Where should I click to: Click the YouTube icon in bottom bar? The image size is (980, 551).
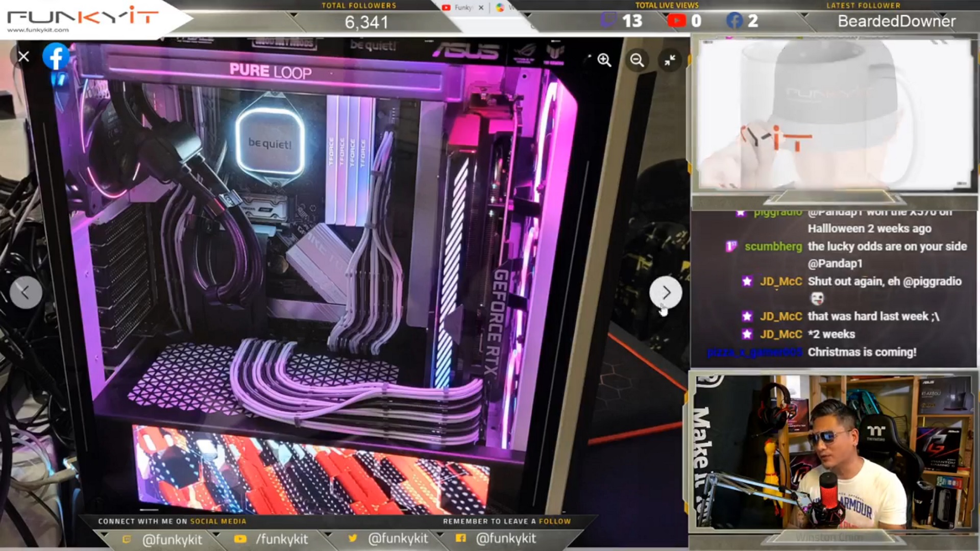[240, 539]
